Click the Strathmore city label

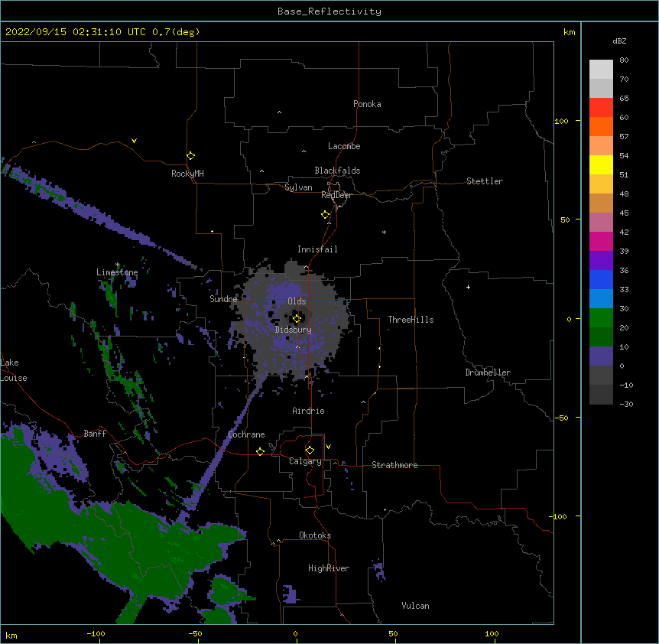pos(394,465)
